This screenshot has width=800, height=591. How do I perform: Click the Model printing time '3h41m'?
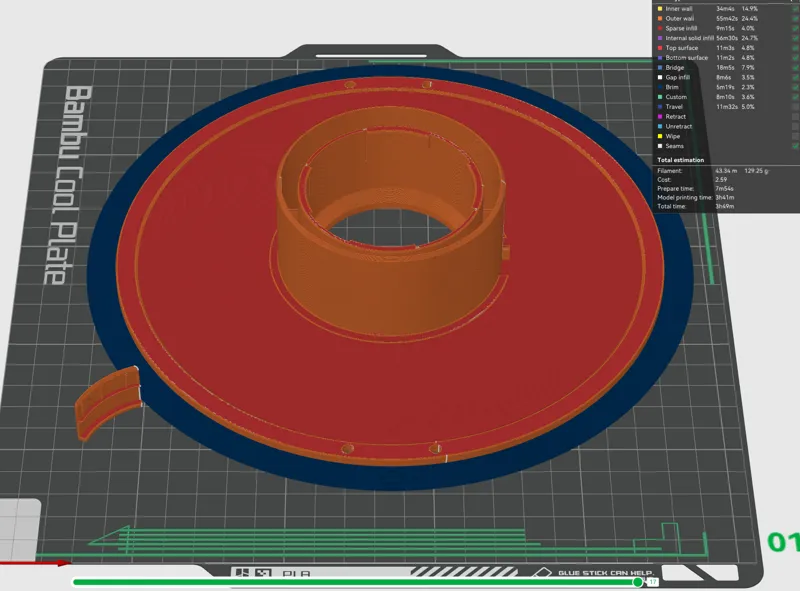click(724, 198)
